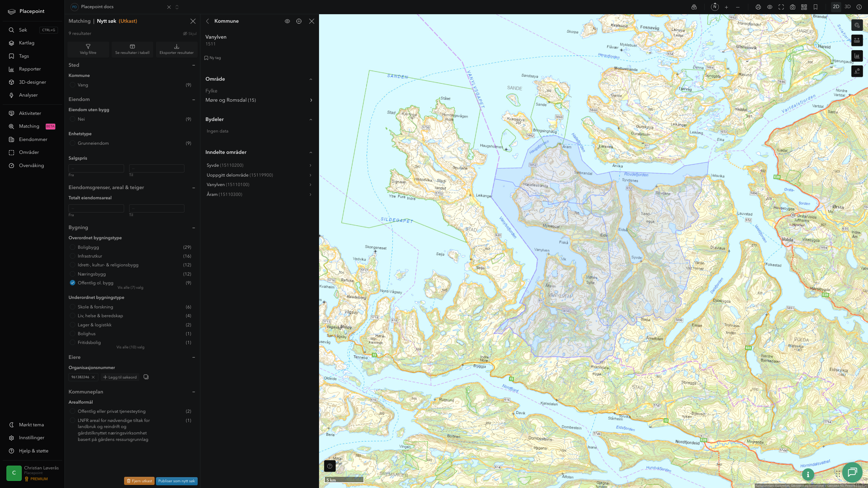Image resolution: width=868 pixels, height=488 pixels.
Task: Click Fjern utkast button
Action: [x=139, y=481]
